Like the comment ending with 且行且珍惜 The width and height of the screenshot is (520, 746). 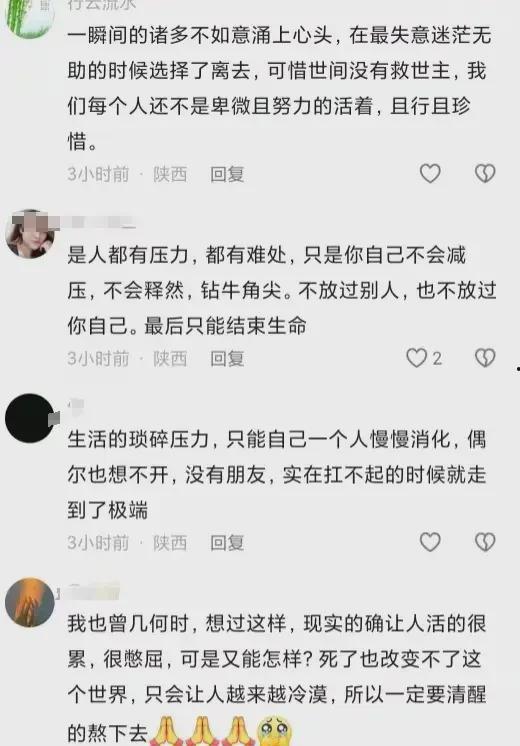[x=430, y=174]
